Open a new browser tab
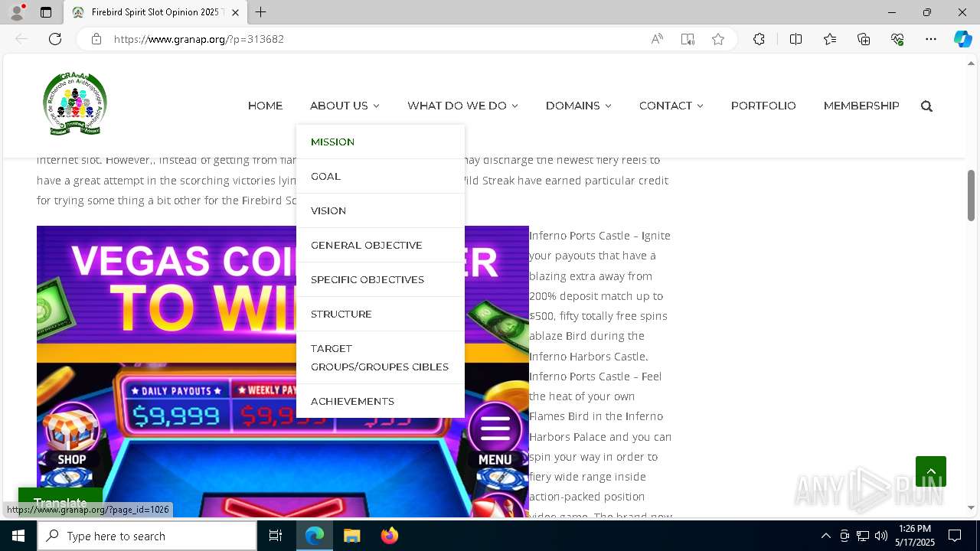The width and height of the screenshot is (980, 551). coord(260,12)
